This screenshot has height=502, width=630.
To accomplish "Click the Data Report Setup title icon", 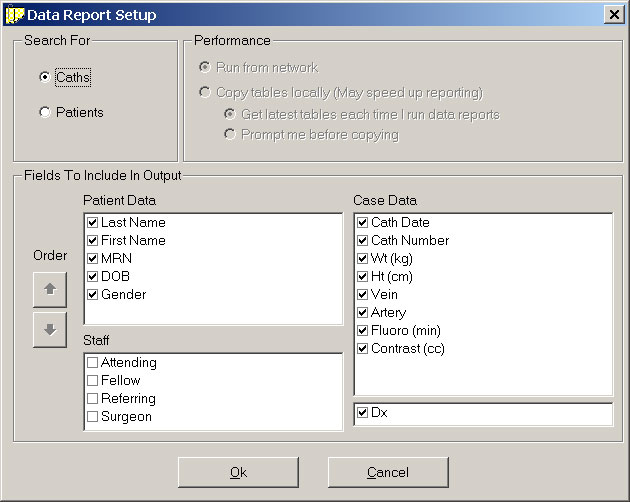I will coord(14,15).
